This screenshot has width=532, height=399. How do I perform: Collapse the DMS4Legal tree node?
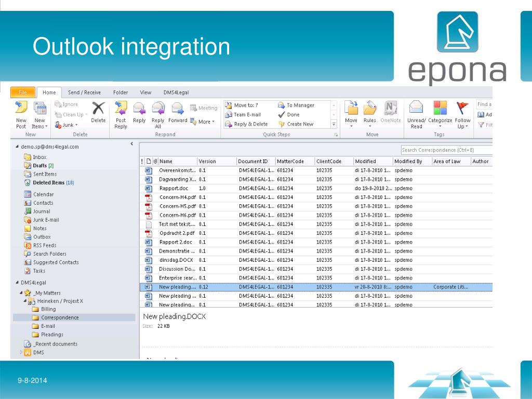click(17, 282)
